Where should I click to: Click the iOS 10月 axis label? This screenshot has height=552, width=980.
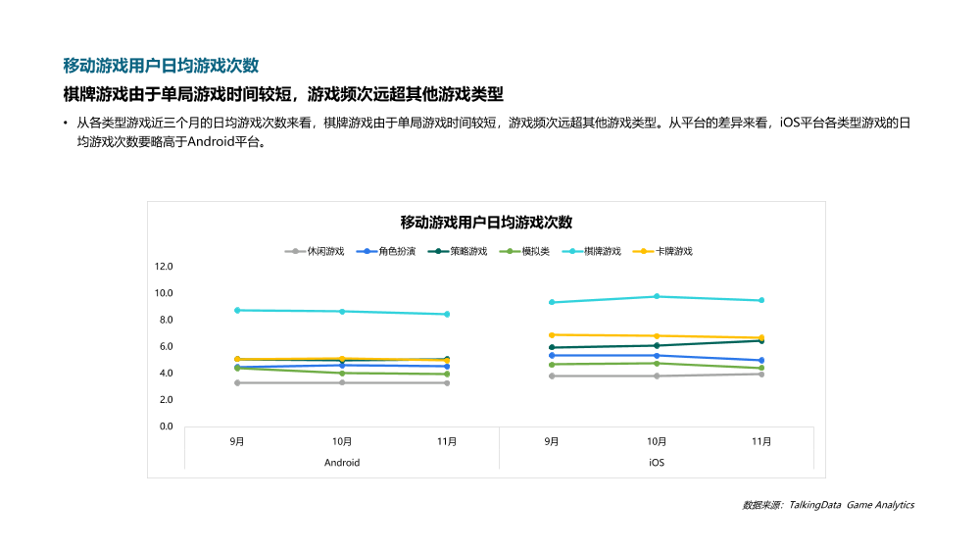coord(657,441)
